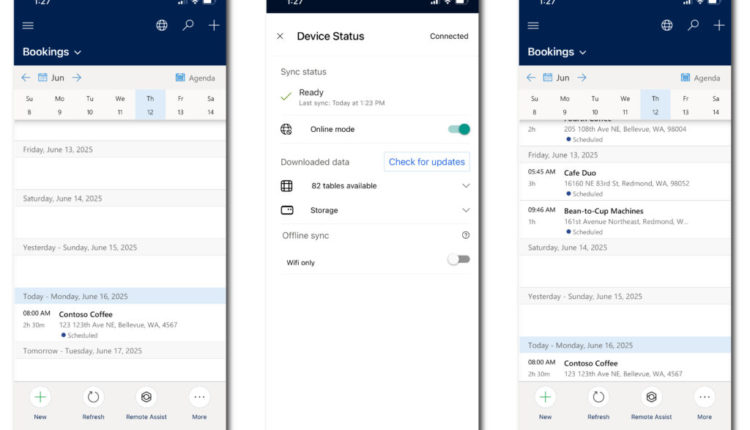Expand the 82 tables available section
The image size is (750, 430).
(x=465, y=186)
